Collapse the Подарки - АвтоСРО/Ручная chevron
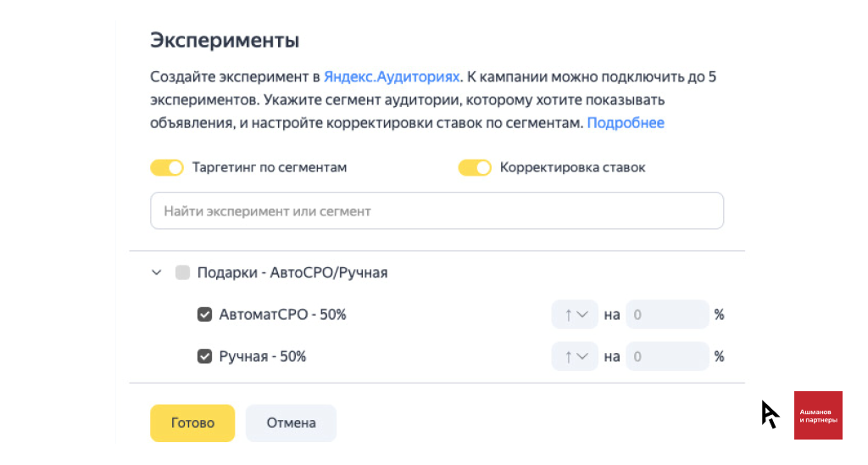Image resolution: width=868 pixels, height=465 pixels. coord(157,272)
